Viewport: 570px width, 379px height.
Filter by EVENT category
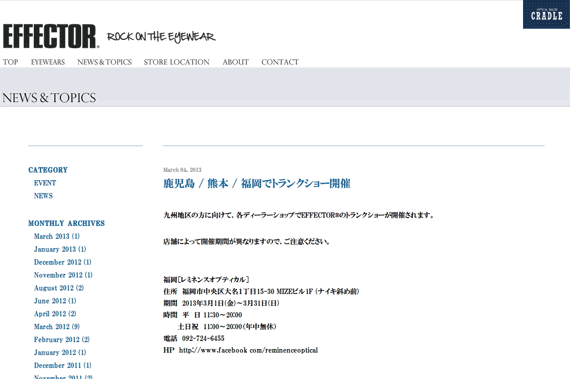point(45,183)
